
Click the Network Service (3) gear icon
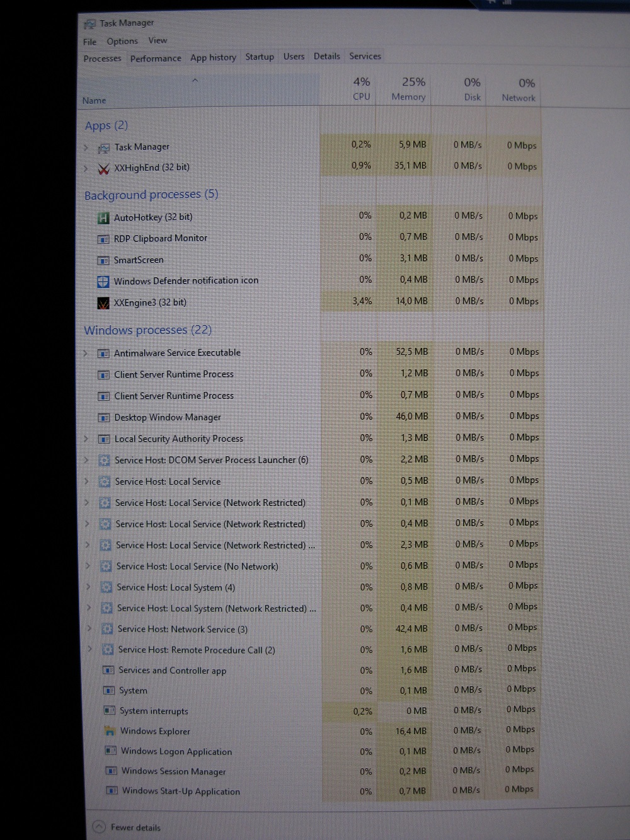click(108, 629)
